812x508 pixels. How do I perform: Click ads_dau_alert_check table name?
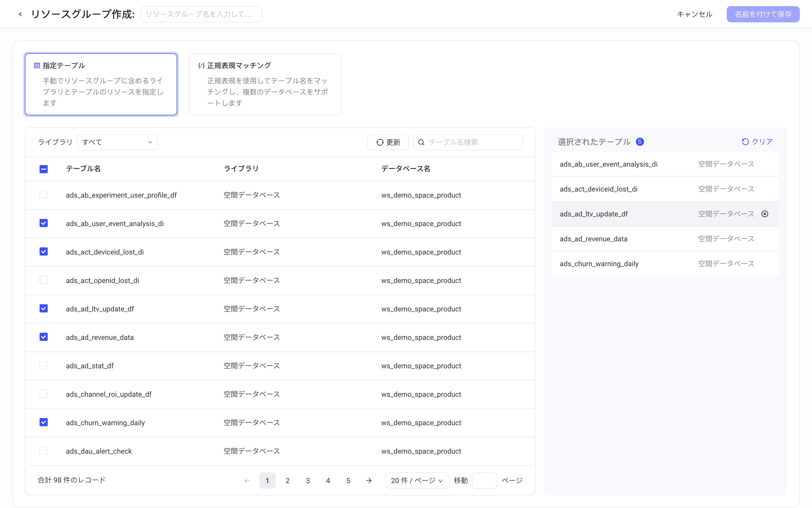click(x=99, y=451)
